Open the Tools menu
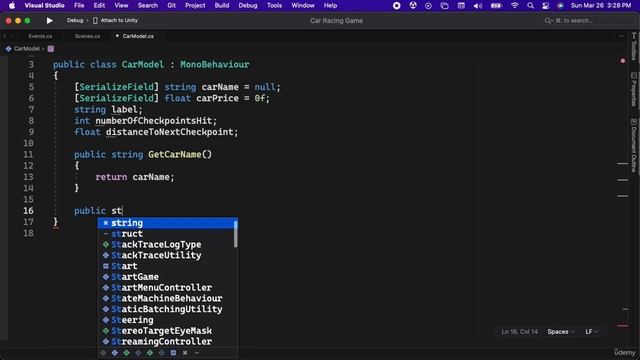 [x=274, y=5]
